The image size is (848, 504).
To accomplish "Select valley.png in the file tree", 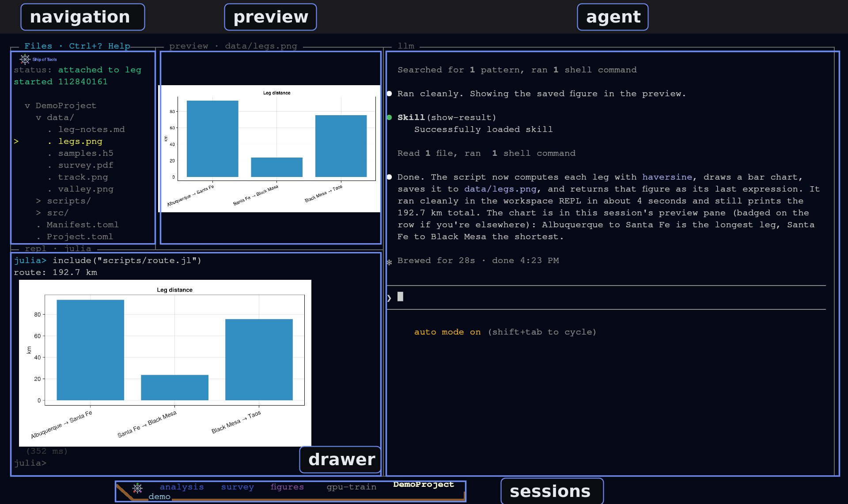I will 86,189.
